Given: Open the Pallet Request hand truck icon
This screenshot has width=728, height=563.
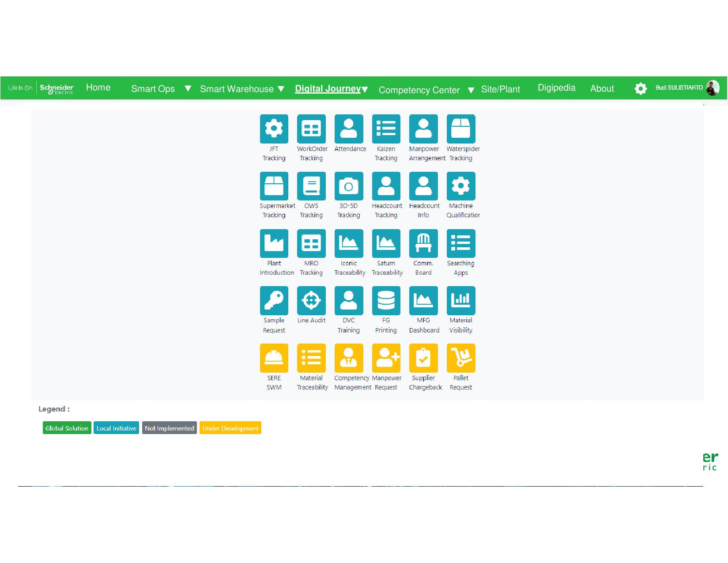Looking at the screenshot, I should 460,358.
